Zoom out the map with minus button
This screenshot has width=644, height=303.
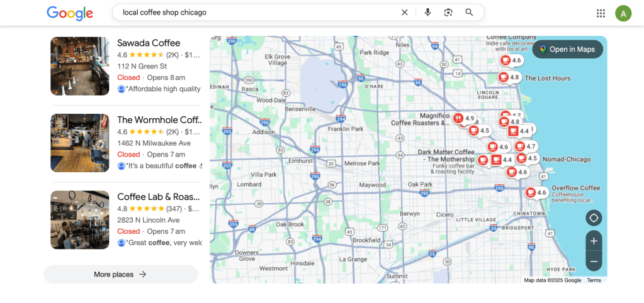click(x=594, y=261)
